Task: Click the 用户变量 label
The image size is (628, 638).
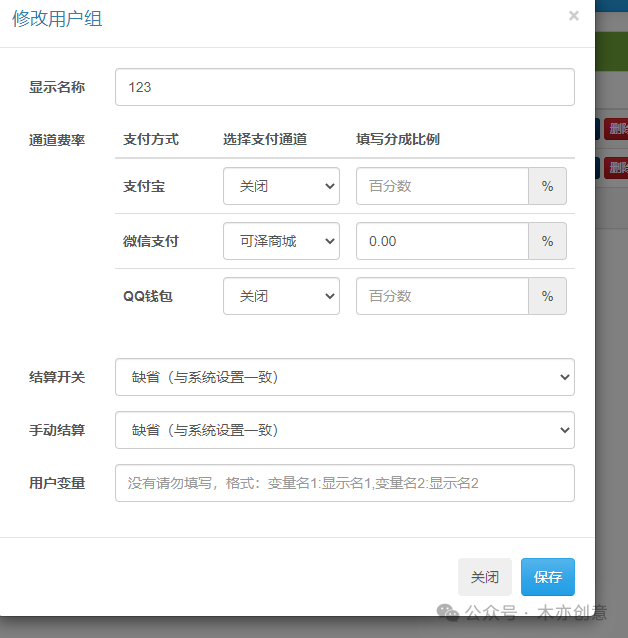Action: tap(57, 483)
